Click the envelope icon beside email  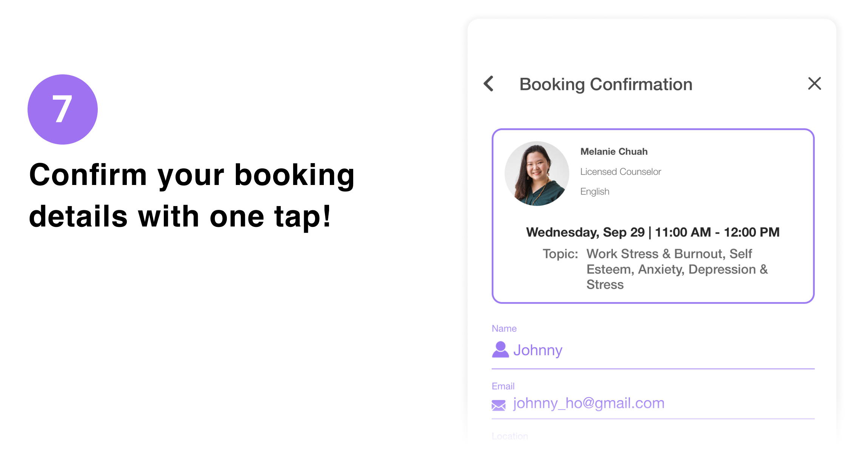[x=499, y=405]
